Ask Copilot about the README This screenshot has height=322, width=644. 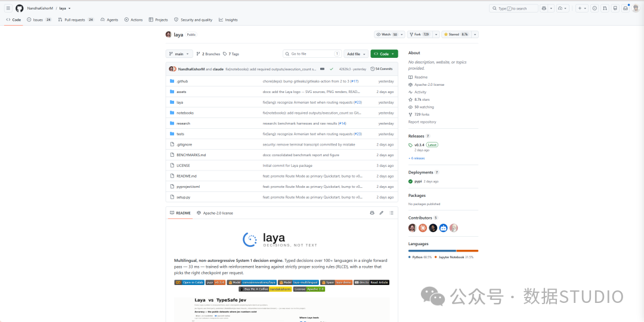372,213
